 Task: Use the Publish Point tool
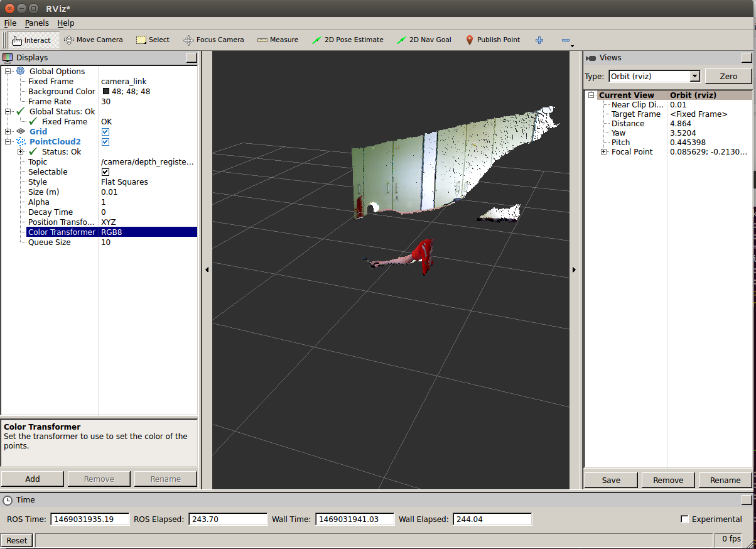493,40
